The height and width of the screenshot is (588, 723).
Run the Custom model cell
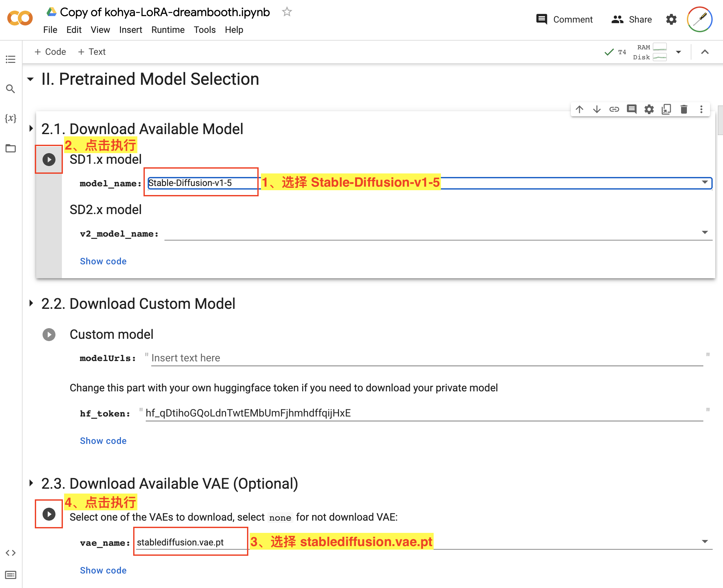[x=49, y=335]
